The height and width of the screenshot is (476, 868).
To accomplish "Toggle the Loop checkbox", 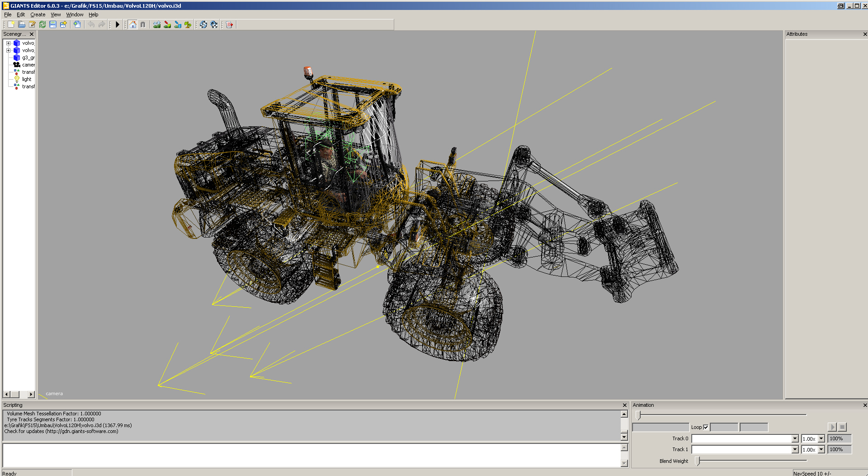I will pyautogui.click(x=706, y=427).
